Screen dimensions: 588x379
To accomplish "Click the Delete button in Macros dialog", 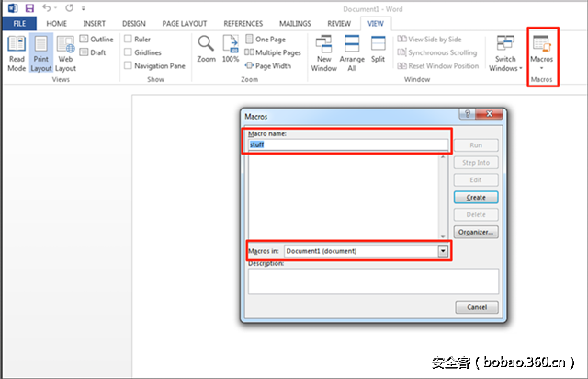I will [476, 214].
